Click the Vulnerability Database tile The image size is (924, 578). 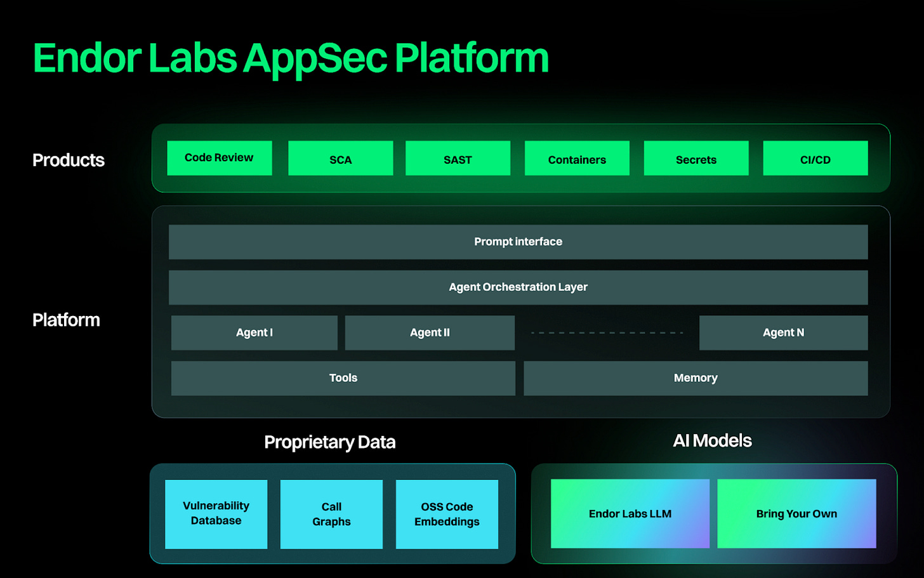tap(216, 514)
